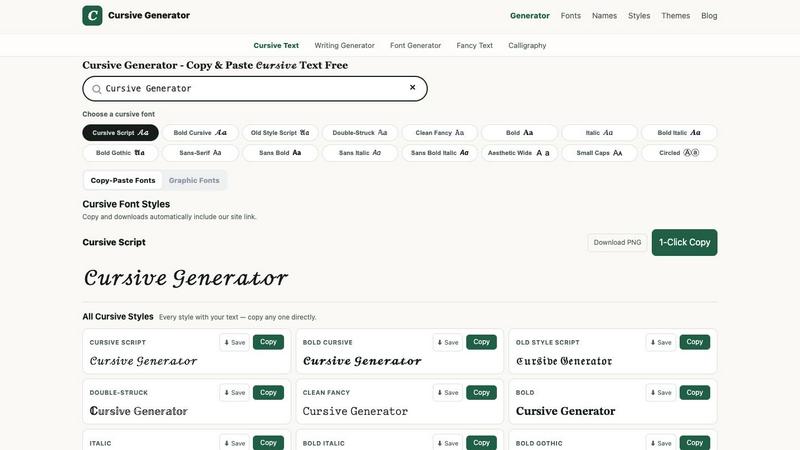Screen dimensions: 800x450
Task: Select the Sans Italic font chip
Action: 360,153
